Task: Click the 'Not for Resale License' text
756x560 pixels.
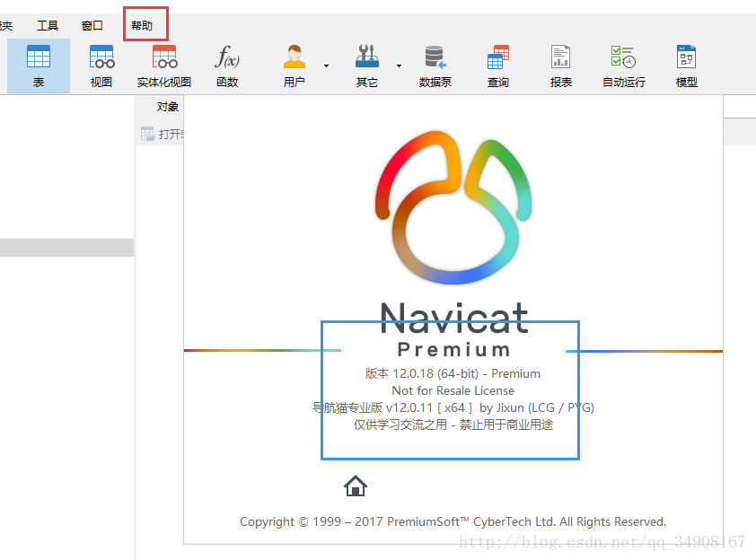Action: pos(453,390)
